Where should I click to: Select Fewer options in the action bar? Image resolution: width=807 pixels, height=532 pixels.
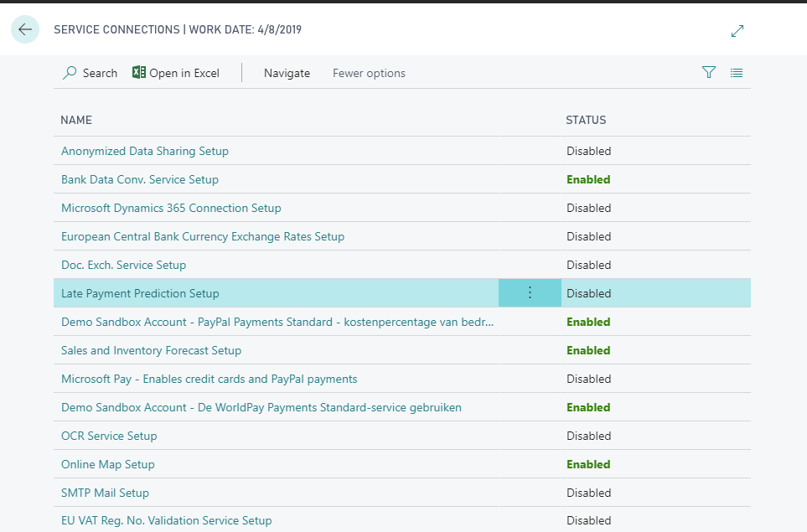[369, 73]
